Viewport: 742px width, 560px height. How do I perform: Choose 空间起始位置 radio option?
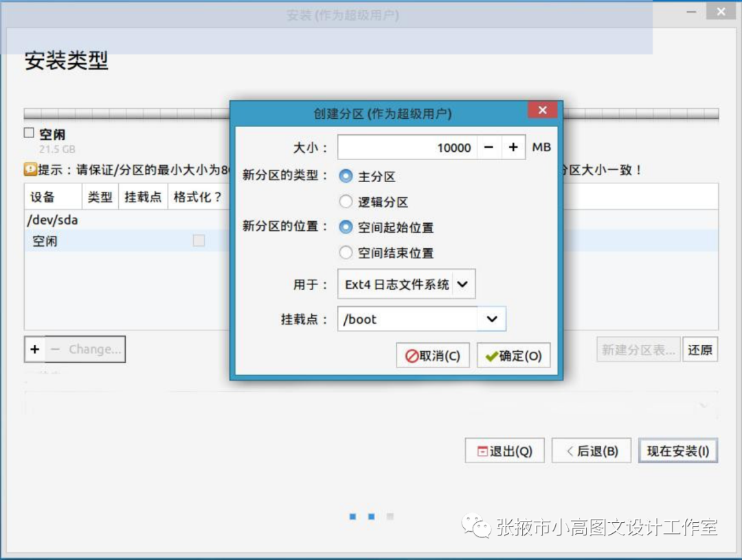[x=346, y=227]
